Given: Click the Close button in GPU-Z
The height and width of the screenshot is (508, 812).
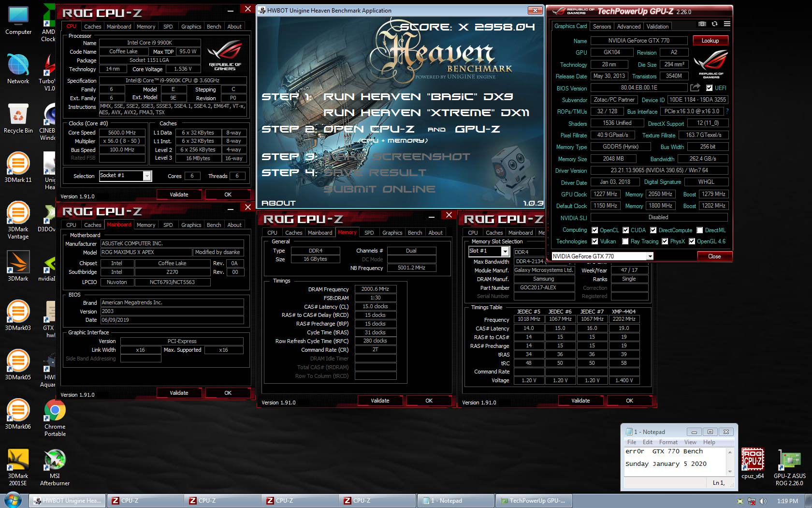Looking at the screenshot, I should pyautogui.click(x=714, y=256).
